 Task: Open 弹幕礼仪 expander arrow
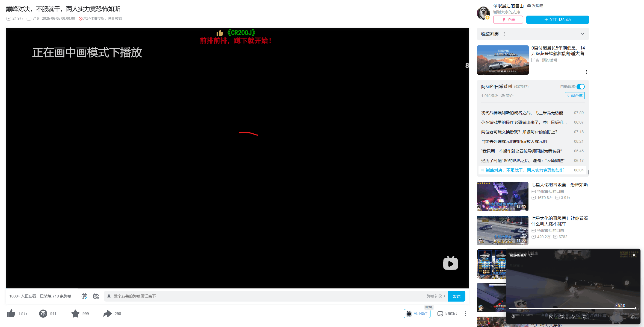click(x=444, y=296)
